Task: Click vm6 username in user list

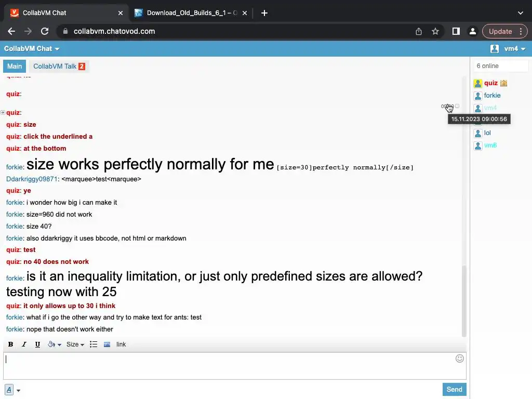Action: [490, 145]
